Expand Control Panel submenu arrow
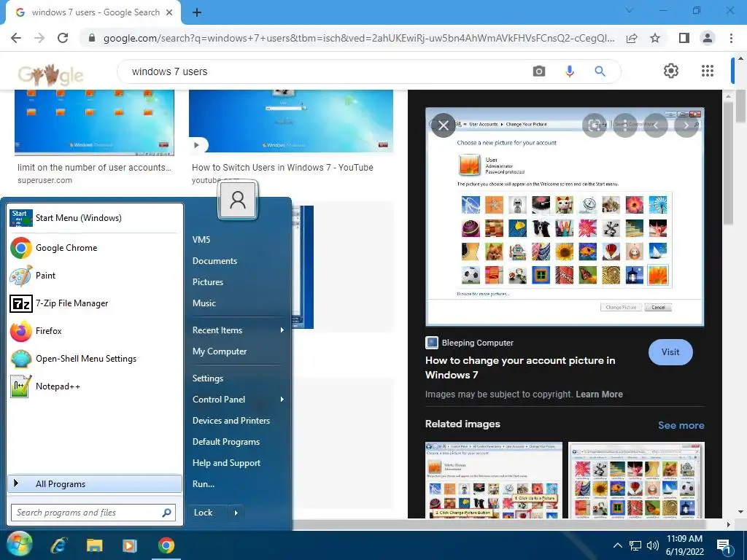The image size is (747, 560). [282, 399]
